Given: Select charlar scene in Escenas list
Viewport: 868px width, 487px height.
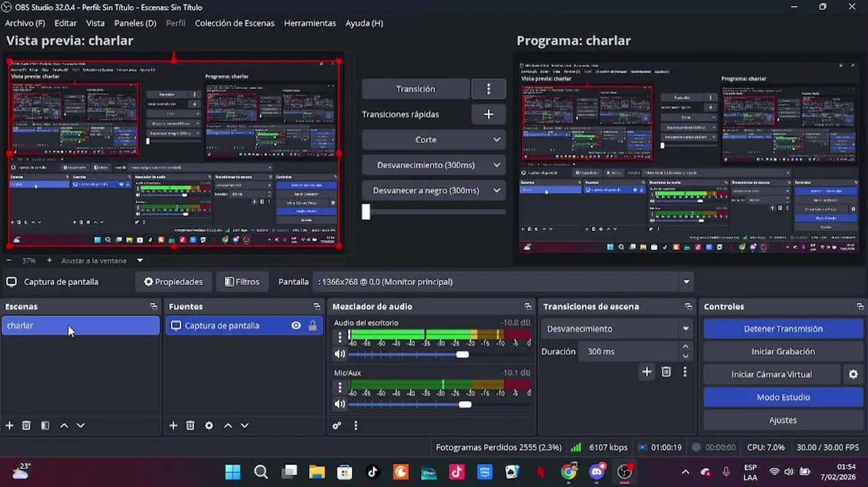Looking at the screenshot, I should (80, 325).
